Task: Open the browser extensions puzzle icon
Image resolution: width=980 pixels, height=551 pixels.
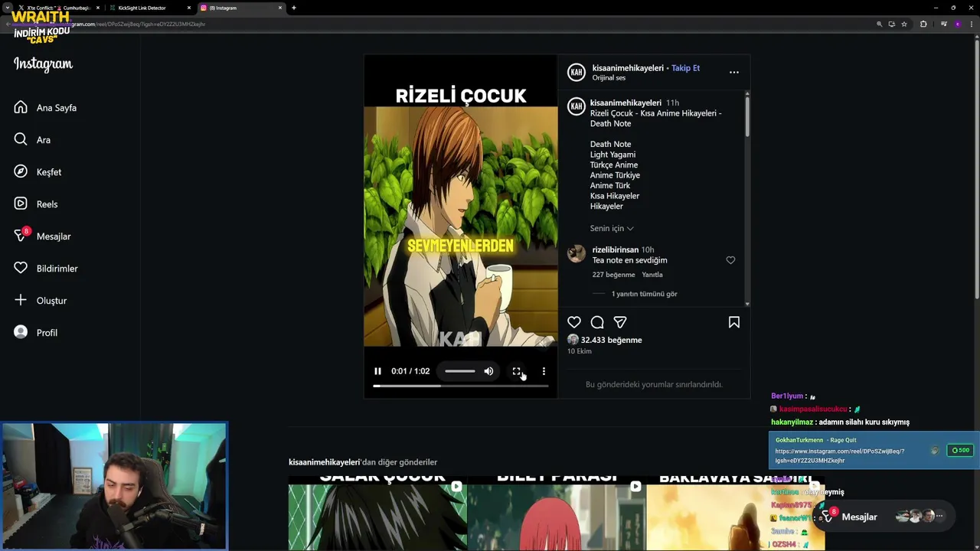Action: coord(923,24)
